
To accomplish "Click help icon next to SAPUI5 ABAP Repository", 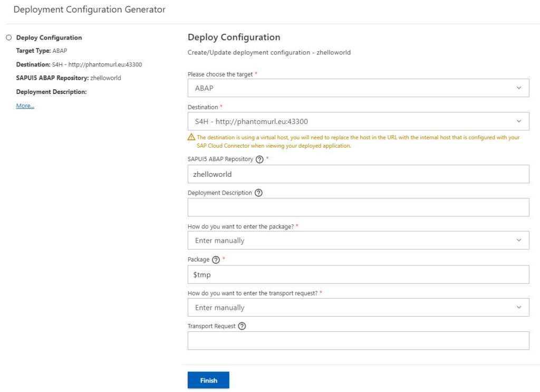I will (x=259, y=159).
